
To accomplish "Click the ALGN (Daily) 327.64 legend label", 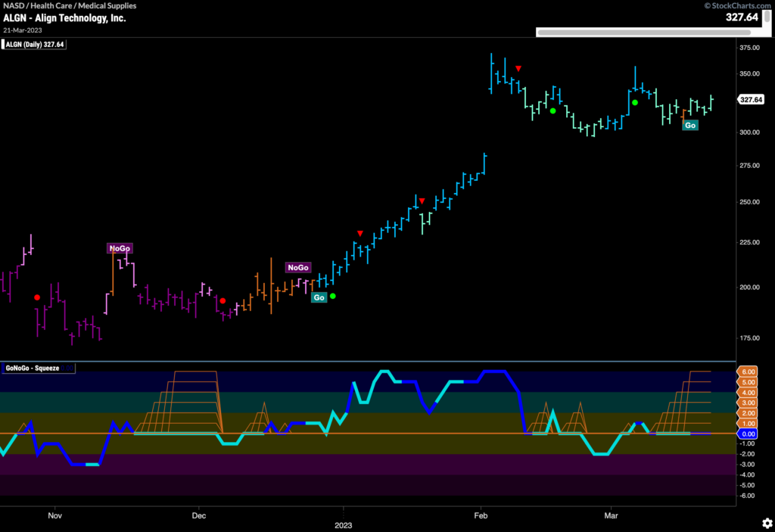I will 36,45.
